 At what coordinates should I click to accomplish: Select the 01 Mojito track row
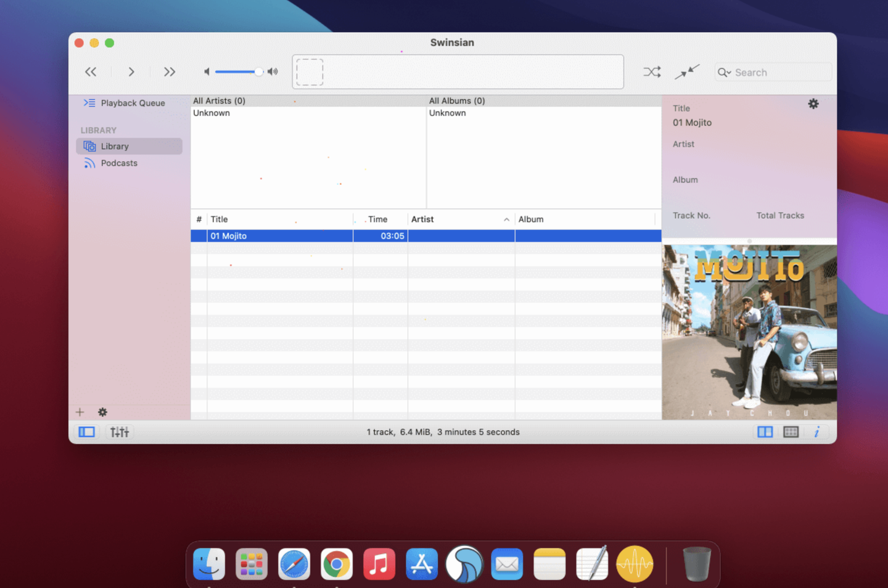tap(277, 235)
